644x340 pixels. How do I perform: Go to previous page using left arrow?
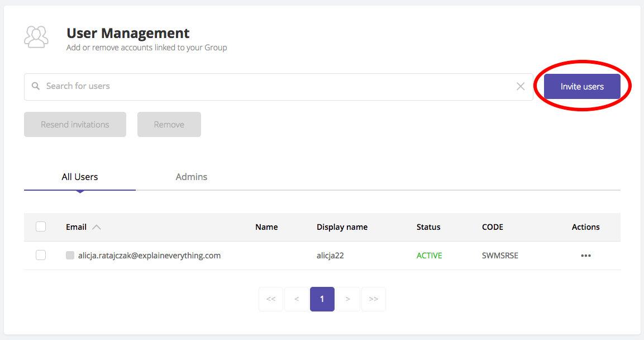[x=296, y=299]
